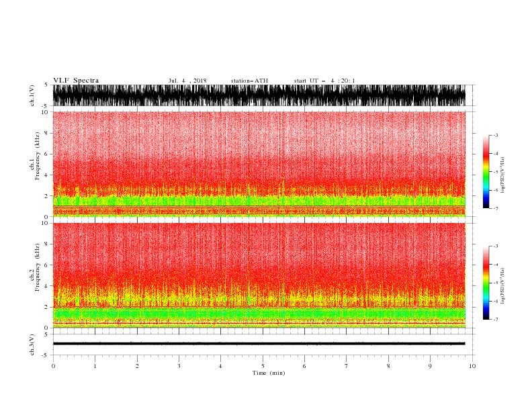Screen dimensions: 532x411
Task: Click the ch.2 colorbar "log(PSD)(V²/Hz)" label
Action: pos(502,286)
